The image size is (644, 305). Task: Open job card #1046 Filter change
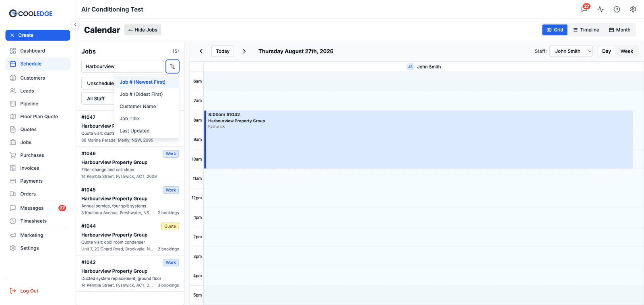pyautogui.click(x=130, y=165)
